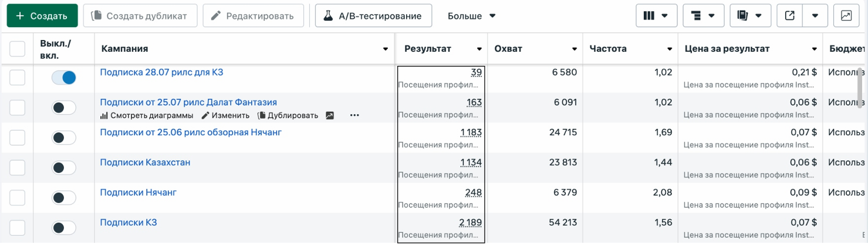Click the chart icon beside Дублировать
Viewport: 868px width, 244px height.
pyautogui.click(x=330, y=116)
